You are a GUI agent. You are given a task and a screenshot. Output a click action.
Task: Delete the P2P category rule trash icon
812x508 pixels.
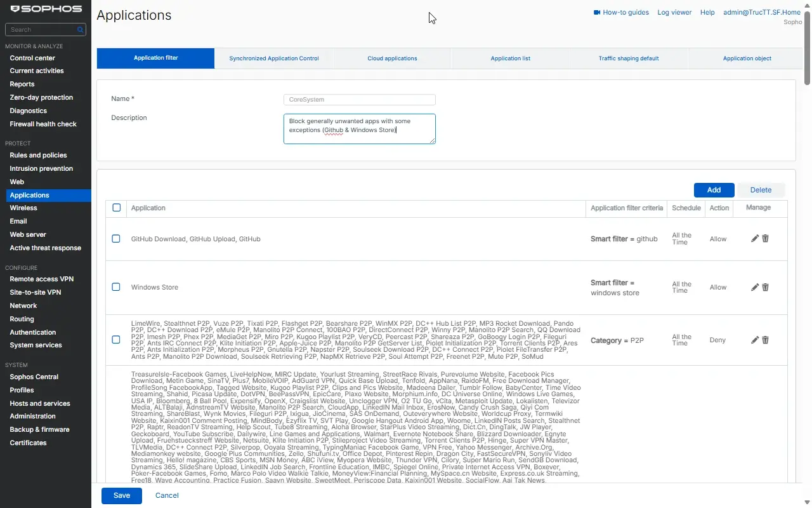pos(765,340)
